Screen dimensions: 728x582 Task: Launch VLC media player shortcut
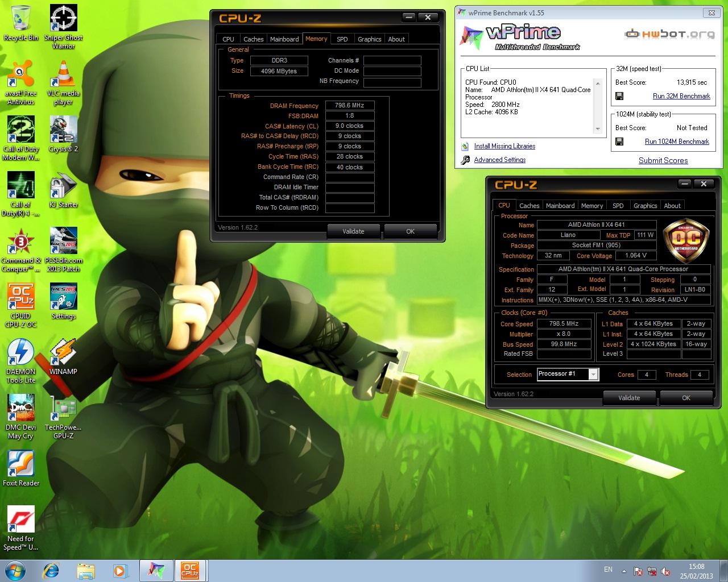click(x=64, y=82)
